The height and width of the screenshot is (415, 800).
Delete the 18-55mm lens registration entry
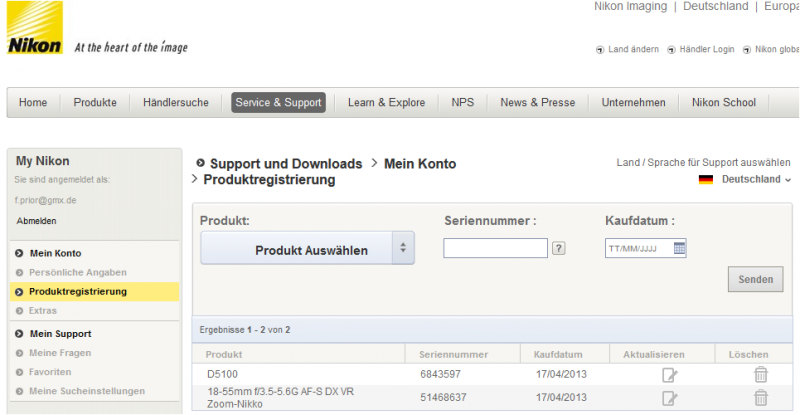[x=760, y=398]
